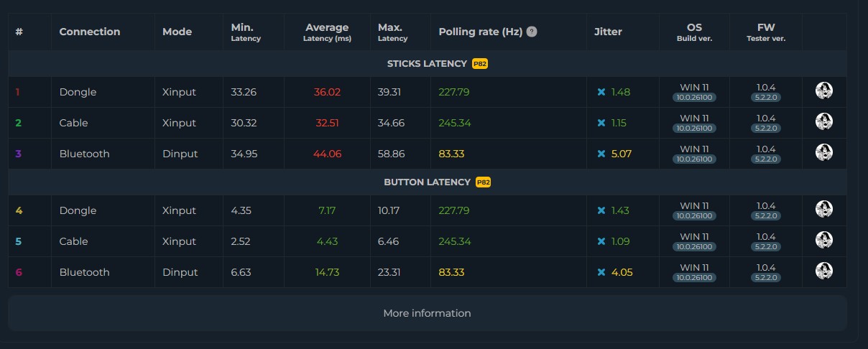868x349 pixels.
Task: Click the tester avatar in row 2
Action: tap(824, 121)
